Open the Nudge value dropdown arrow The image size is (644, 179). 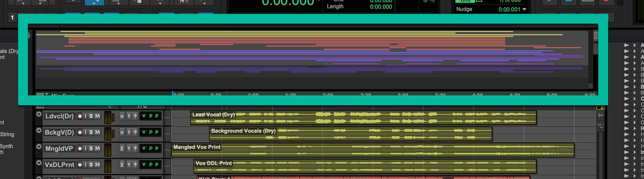point(524,9)
